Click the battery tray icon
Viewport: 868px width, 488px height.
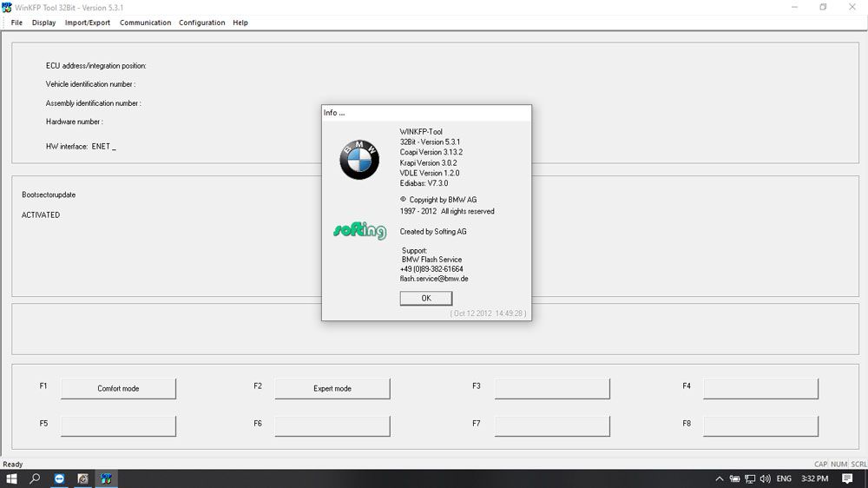point(734,478)
